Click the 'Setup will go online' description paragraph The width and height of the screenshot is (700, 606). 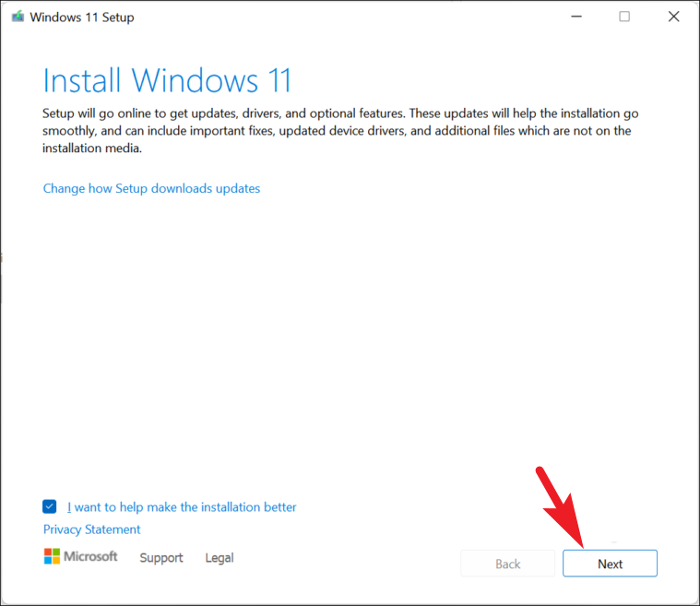(x=340, y=130)
